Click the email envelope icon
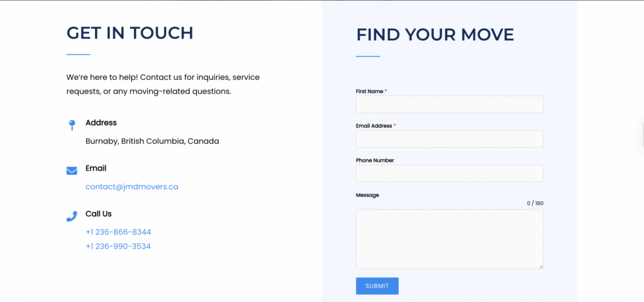This screenshot has height=302, width=644. (x=72, y=171)
